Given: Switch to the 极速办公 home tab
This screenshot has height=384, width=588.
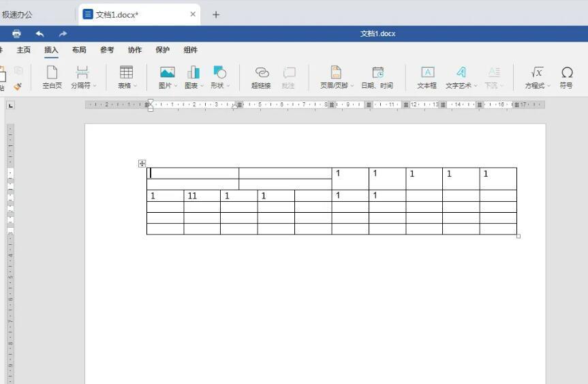Looking at the screenshot, I should tap(17, 14).
